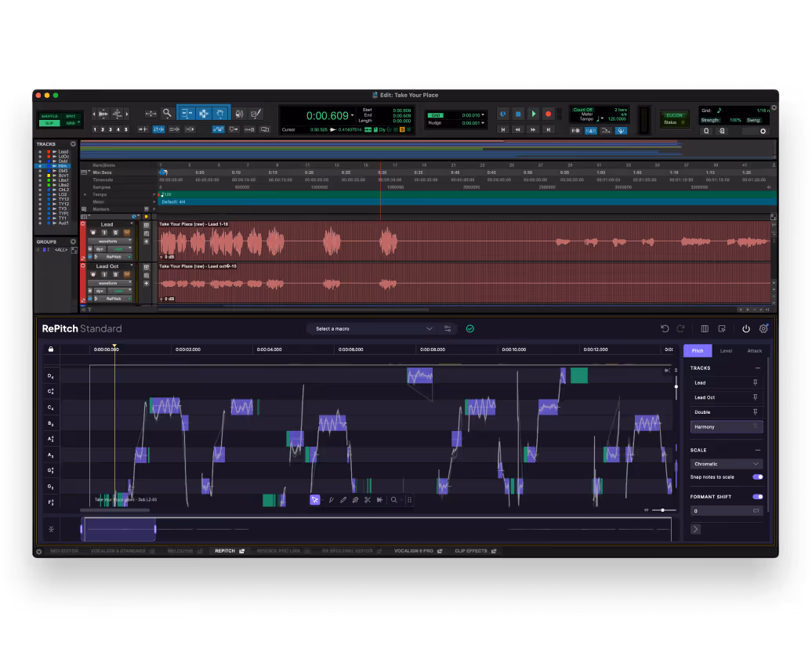Click the online sync clock button
Viewport: 812px width, 663px height.
tap(503, 114)
